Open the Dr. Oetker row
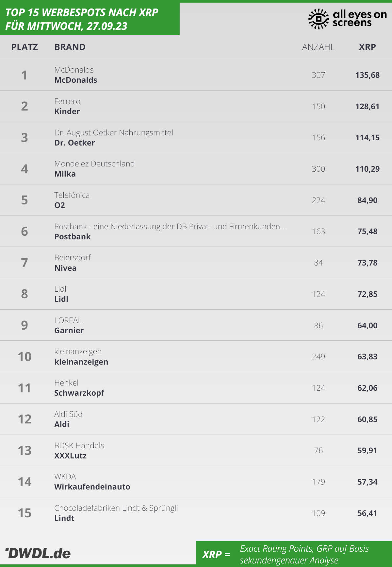Image resolution: width=392 pixels, height=567 pixels. [x=196, y=138]
